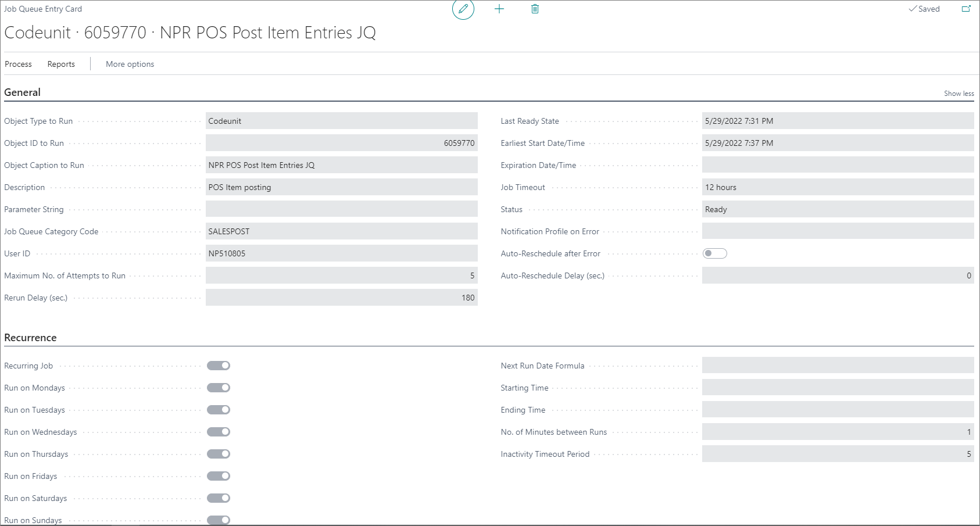The height and width of the screenshot is (526, 980).
Task: Select the Parameter String field
Action: (341, 209)
